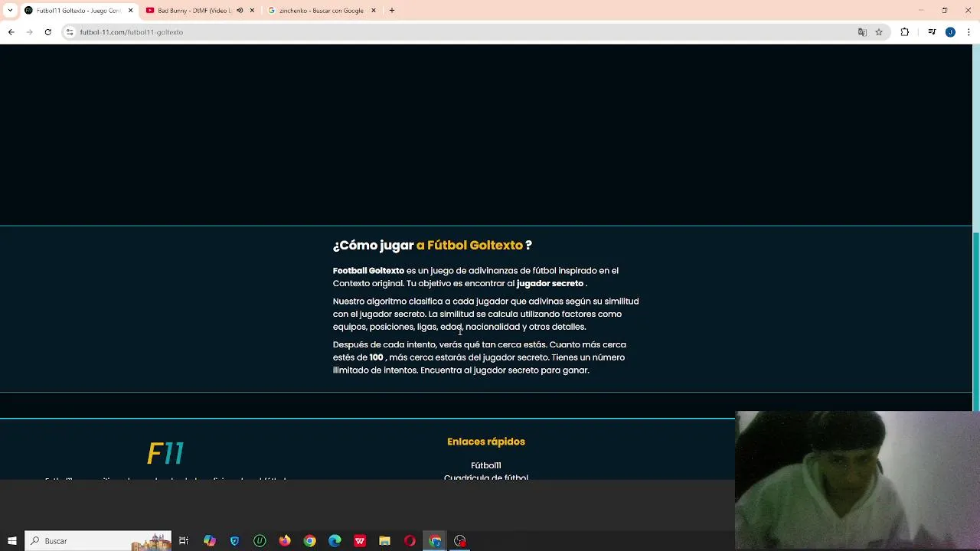The image size is (980, 551).
Task: Go forward in browser history
Action: [x=29, y=32]
